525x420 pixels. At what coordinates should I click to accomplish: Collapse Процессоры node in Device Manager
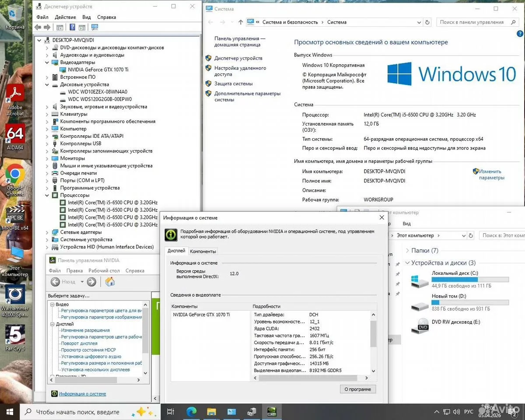(47, 195)
